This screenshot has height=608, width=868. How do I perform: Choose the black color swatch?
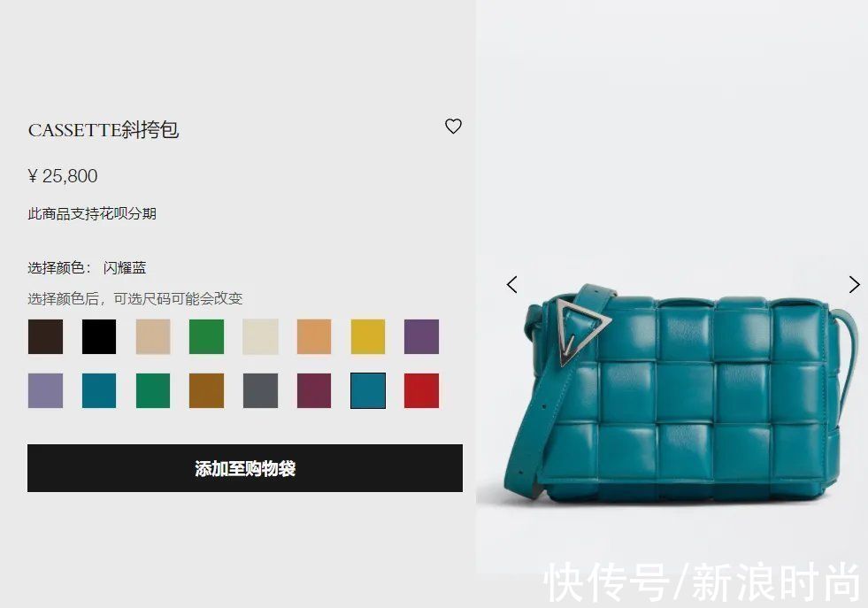99,336
